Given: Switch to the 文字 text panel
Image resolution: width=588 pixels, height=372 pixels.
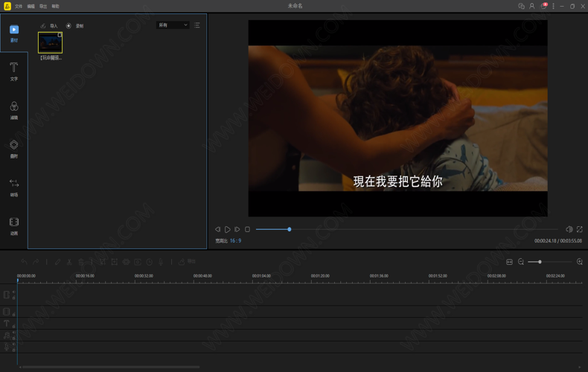Looking at the screenshot, I should 14,71.
